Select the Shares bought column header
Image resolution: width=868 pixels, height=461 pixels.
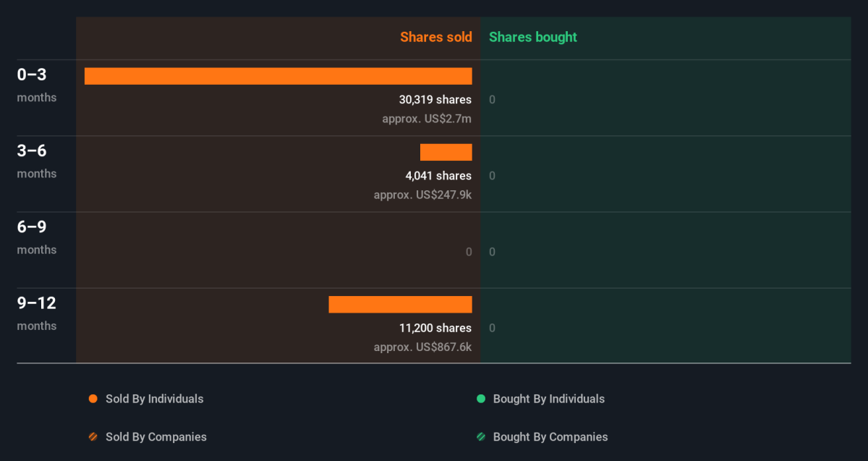tap(533, 37)
